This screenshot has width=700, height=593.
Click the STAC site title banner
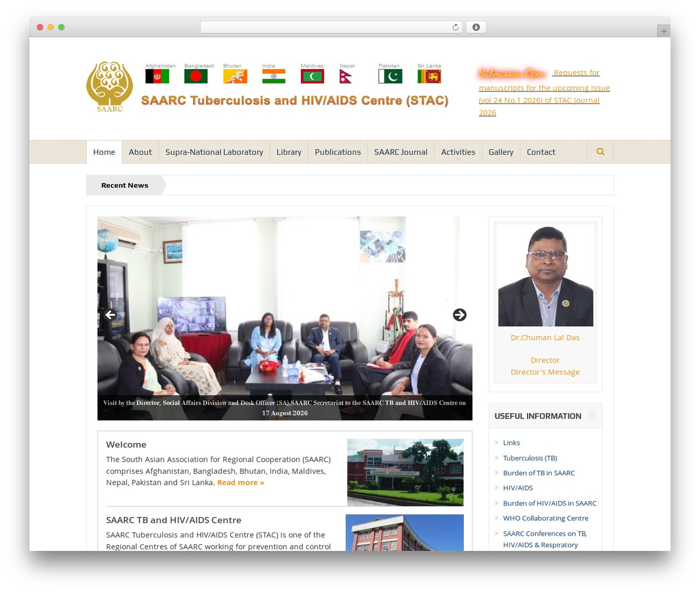(x=295, y=101)
